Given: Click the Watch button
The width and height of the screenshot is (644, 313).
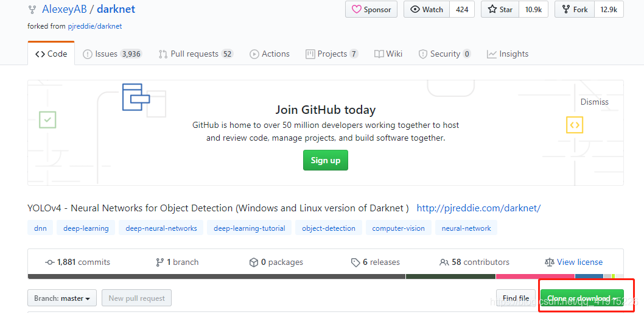Looking at the screenshot, I should click(427, 10).
